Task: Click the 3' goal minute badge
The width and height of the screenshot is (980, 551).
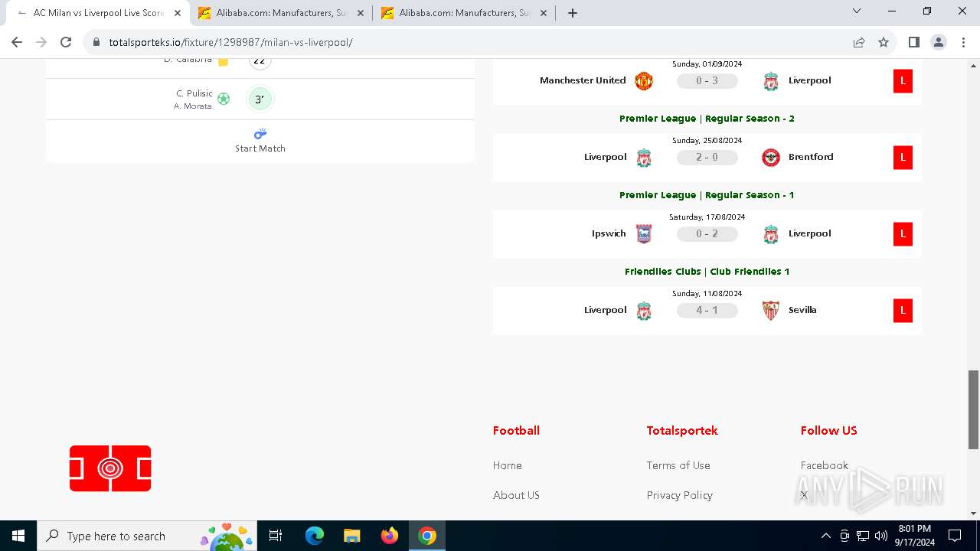Action: click(x=260, y=99)
